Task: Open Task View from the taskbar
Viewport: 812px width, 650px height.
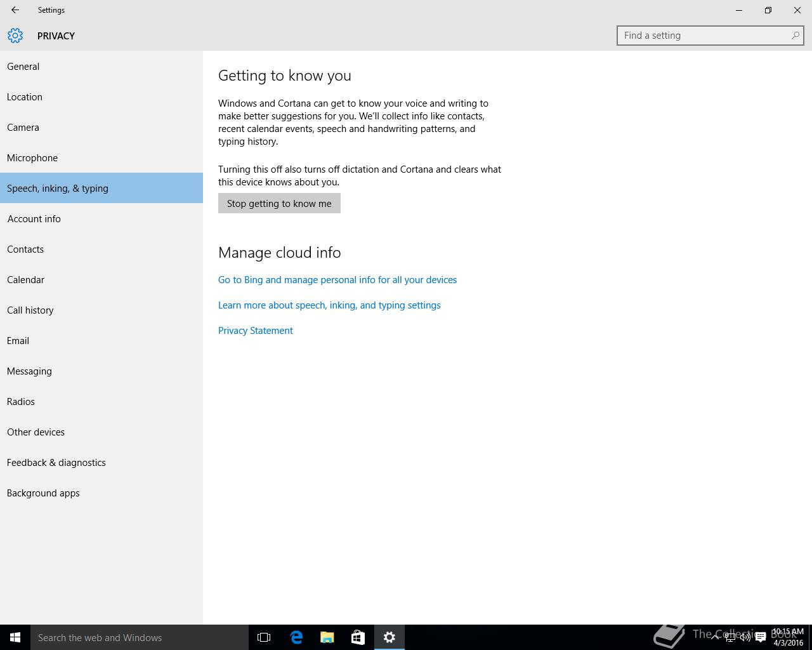Action: (x=264, y=637)
